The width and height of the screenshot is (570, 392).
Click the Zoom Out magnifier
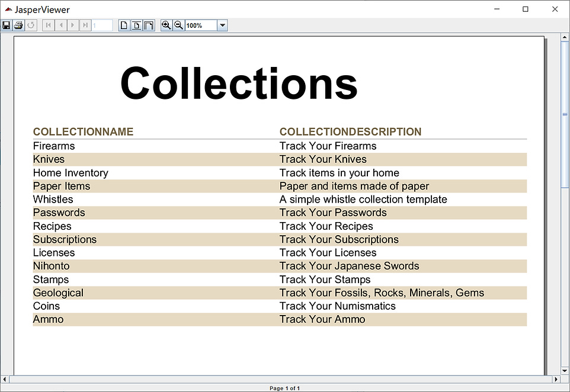[178, 25]
